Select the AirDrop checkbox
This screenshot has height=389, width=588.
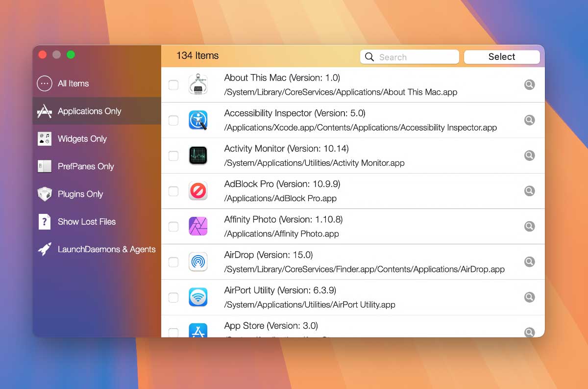pos(173,261)
